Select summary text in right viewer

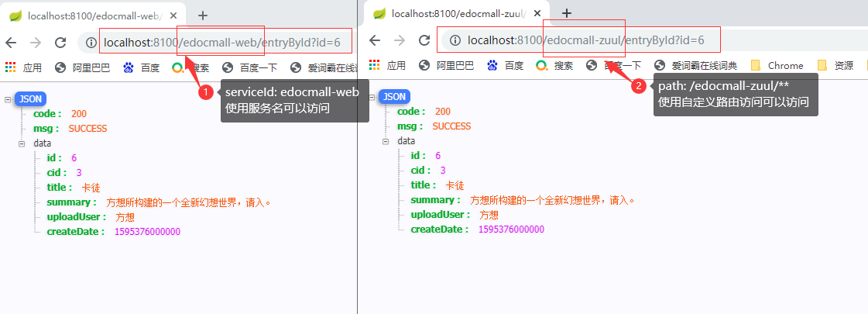tap(552, 200)
